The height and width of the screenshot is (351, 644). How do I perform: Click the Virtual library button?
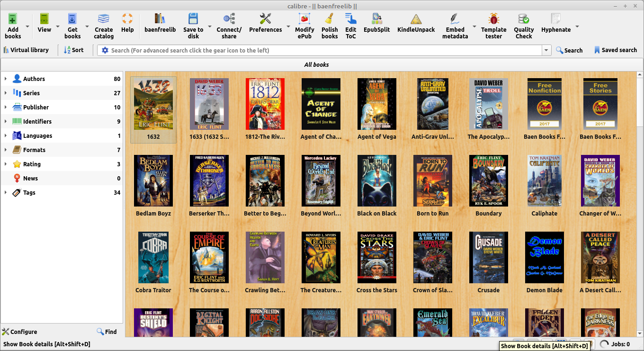coord(26,50)
